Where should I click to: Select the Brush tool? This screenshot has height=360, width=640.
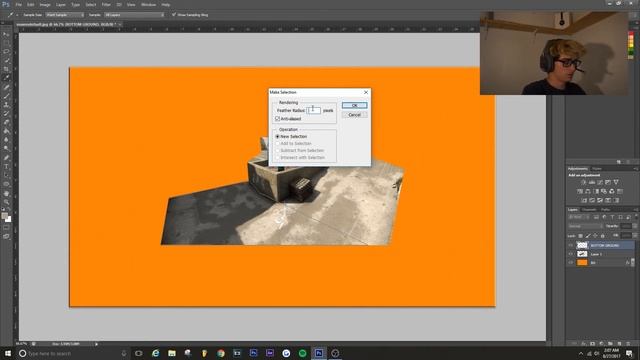click(x=6, y=96)
